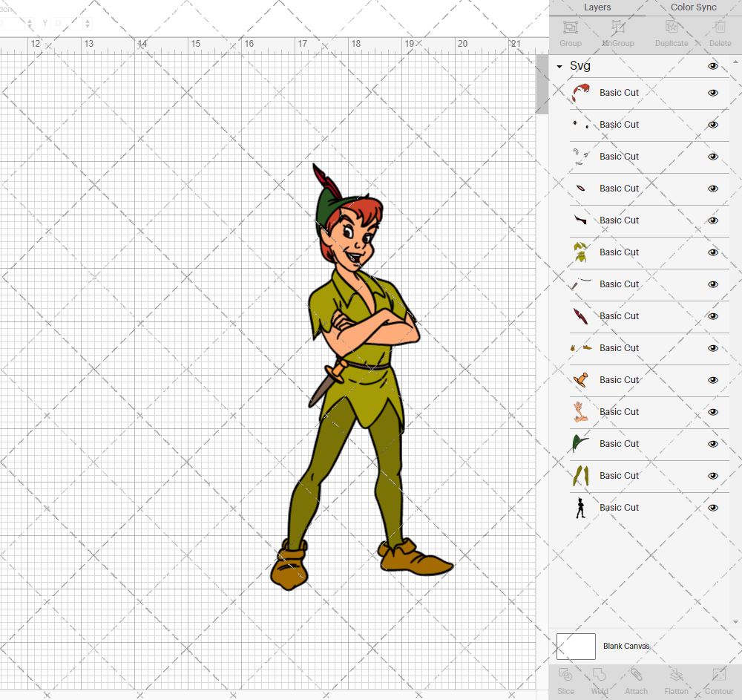Select the orange dagger handle layer thumbnail
This screenshot has height=700, width=742.
(x=581, y=380)
